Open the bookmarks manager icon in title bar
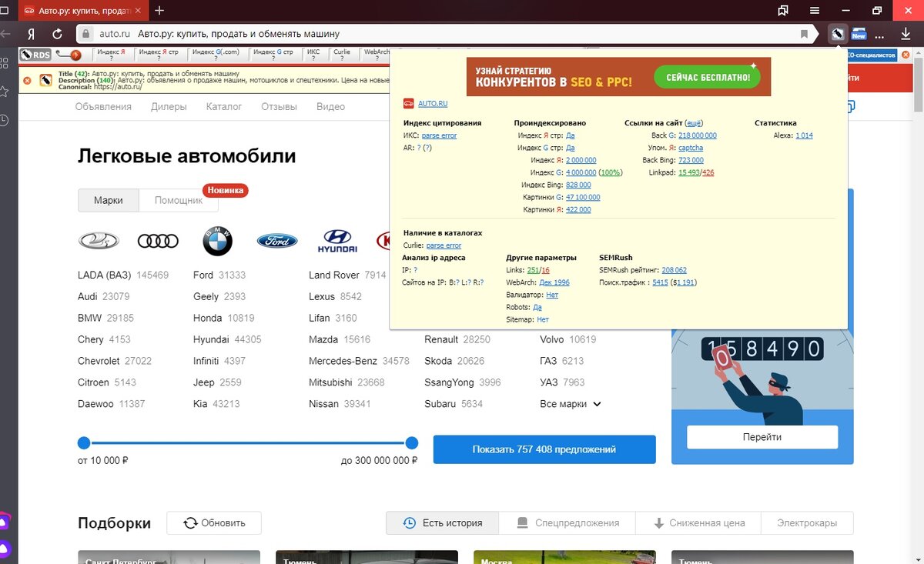The width and height of the screenshot is (924, 564). [783, 11]
